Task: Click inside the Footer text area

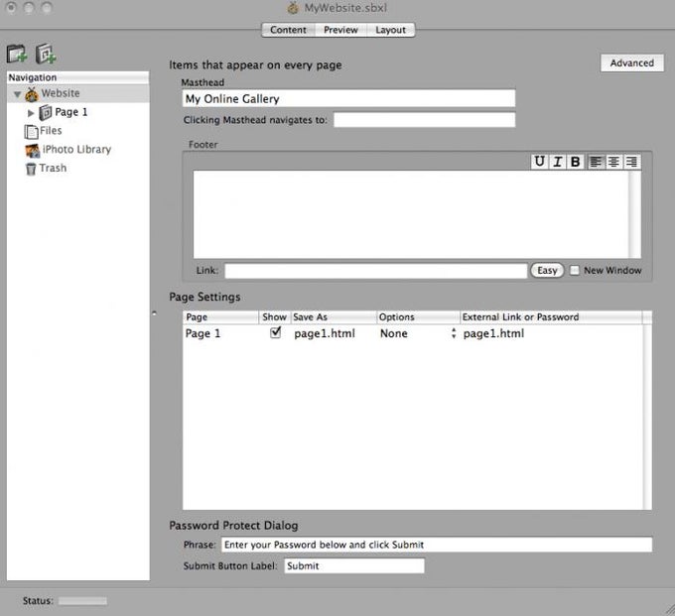Action: [x=411, y=214]
